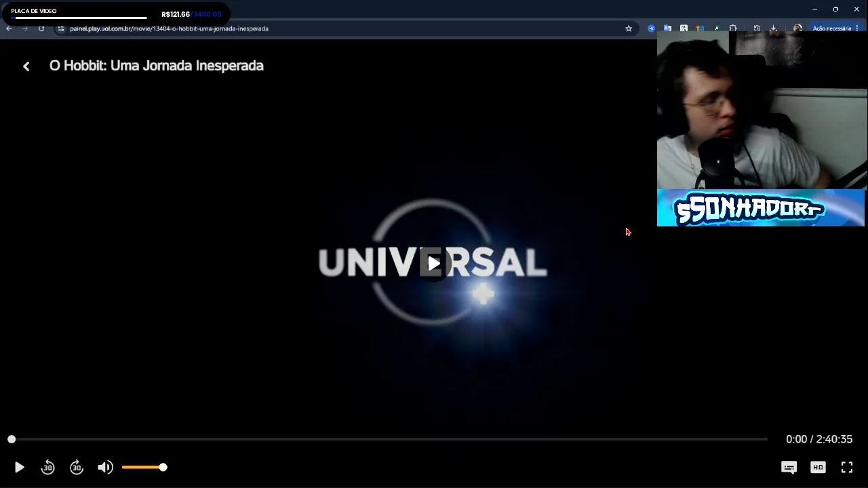Click the large center play button
This screenshot has height=488, width=868.
pos(434,263)
